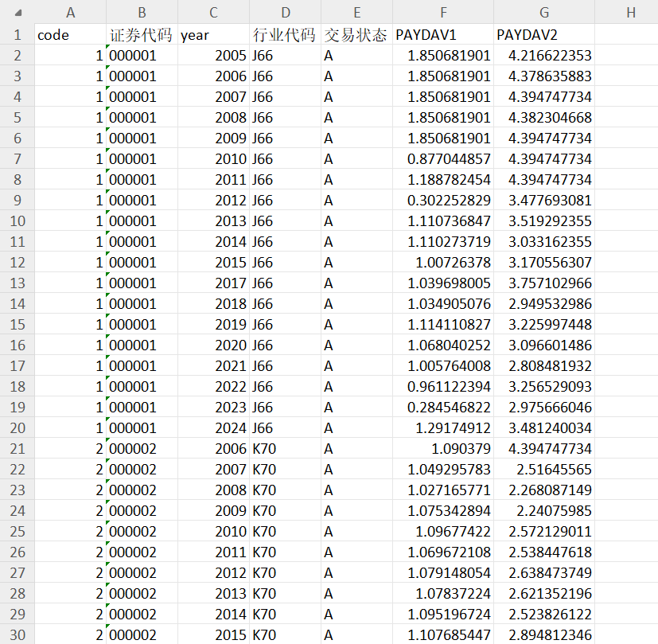658x644 pixels.
Task: Select column A header
Action: pos(71,12)
